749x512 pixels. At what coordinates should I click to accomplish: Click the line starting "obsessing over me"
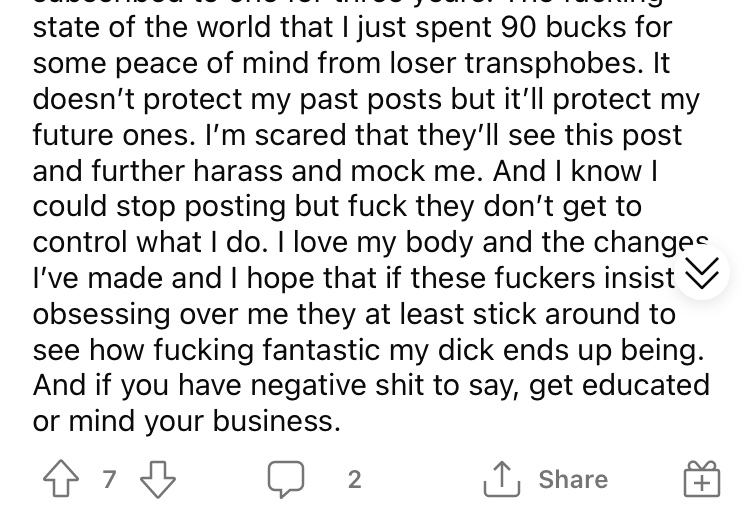(x=354, y=314)
